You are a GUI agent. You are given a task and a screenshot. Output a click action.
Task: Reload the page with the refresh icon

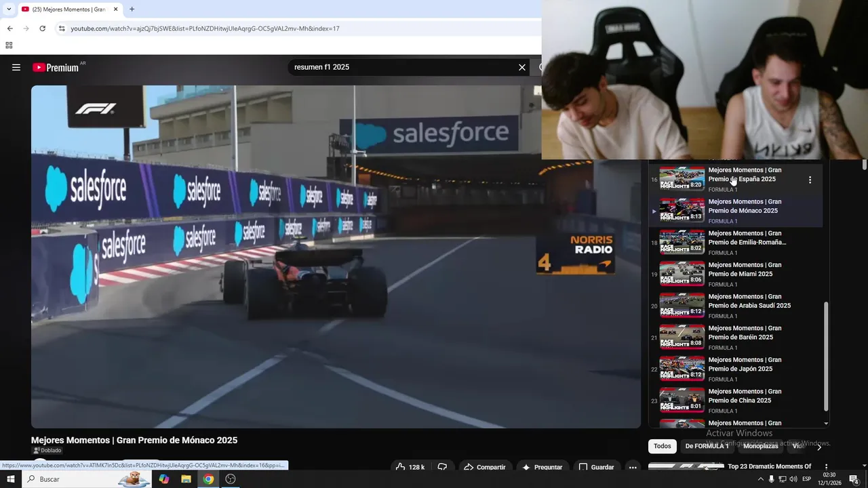42,28
